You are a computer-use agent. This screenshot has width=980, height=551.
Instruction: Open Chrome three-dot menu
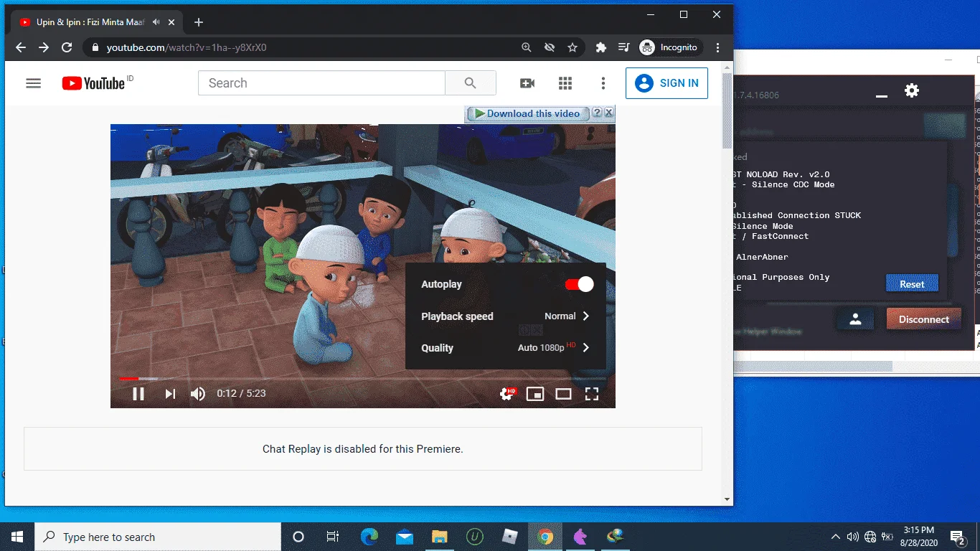pyautogui.click(x=718, y=47)
